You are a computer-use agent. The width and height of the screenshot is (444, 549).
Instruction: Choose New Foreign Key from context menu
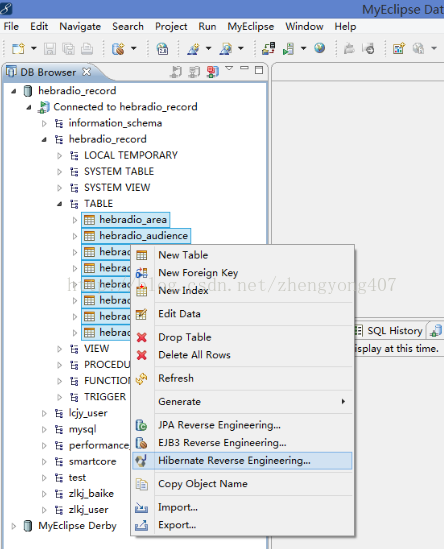(242, 273)
